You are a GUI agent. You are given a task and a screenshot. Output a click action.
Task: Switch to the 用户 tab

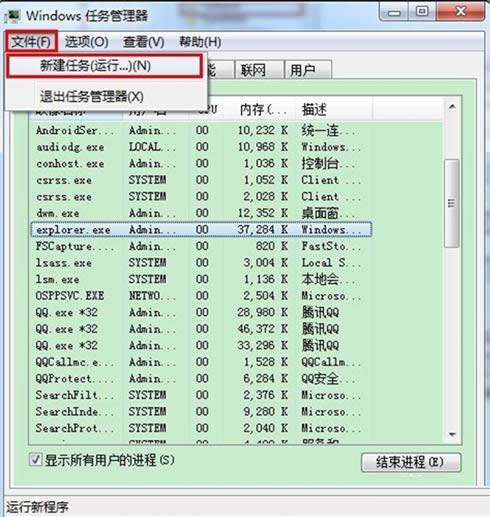tap(308, 70)
